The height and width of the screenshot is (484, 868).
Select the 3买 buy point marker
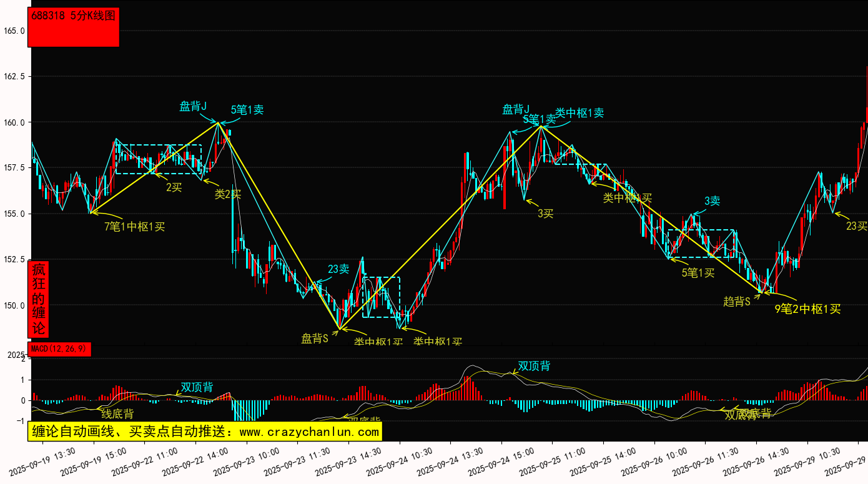point(545,214)
